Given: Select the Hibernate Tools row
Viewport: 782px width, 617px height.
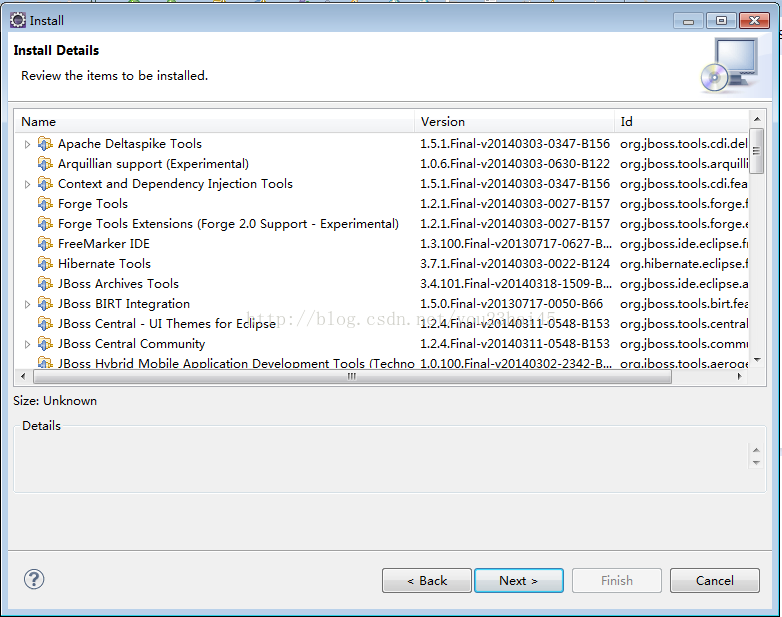Looking at the screenshot, I should 382,263.
